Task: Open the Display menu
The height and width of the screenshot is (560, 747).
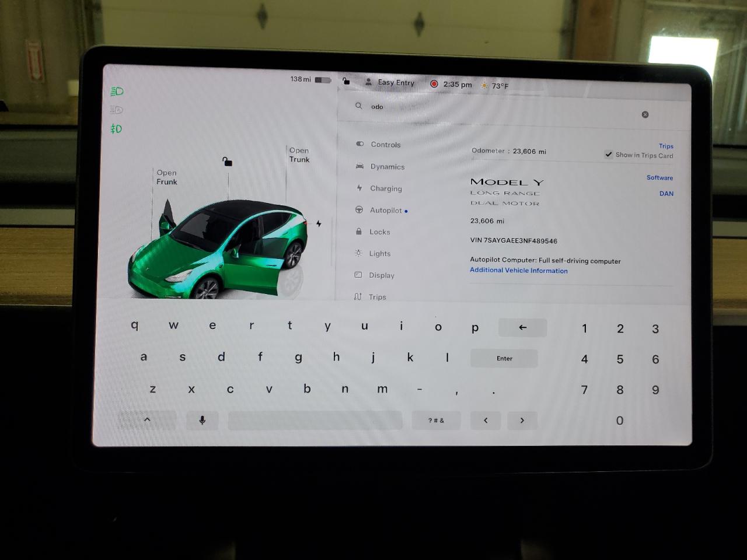Action: [x=375, y=275]
